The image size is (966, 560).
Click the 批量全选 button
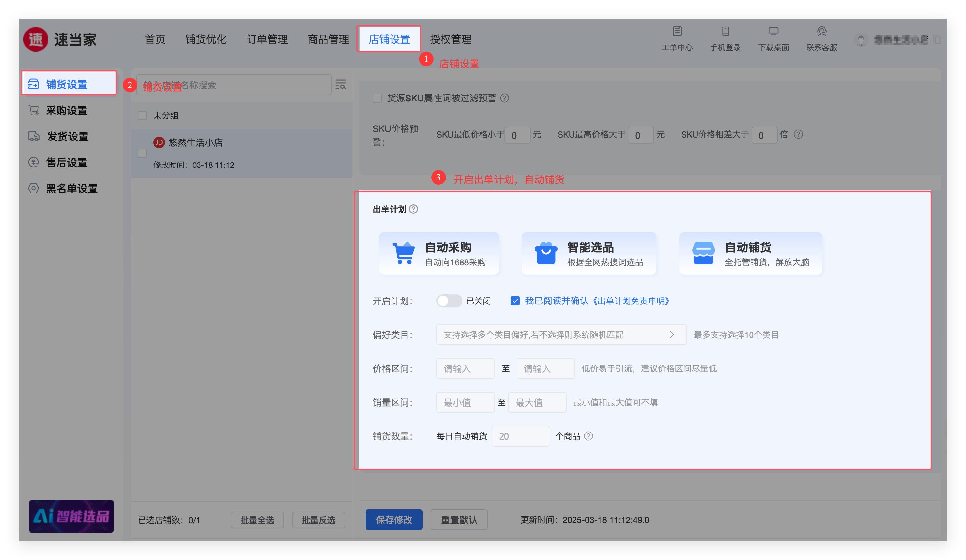pos(257,520)
